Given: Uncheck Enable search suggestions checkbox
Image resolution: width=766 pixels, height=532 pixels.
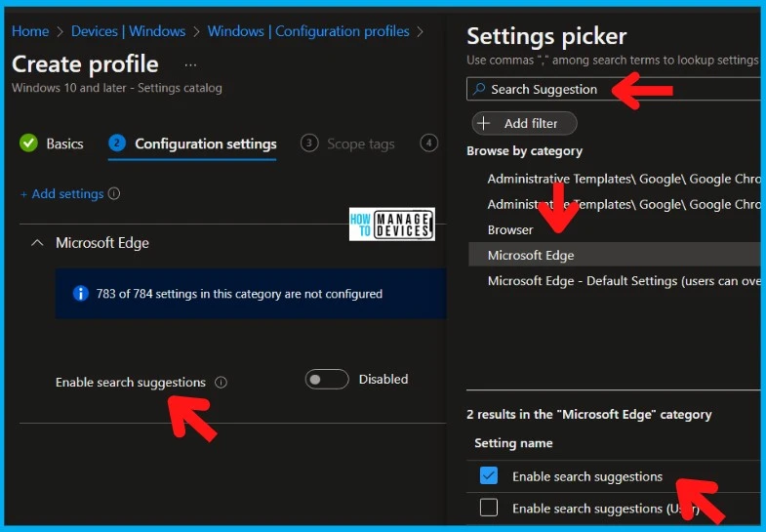Looking at the screenshot, I should [489, 476].
